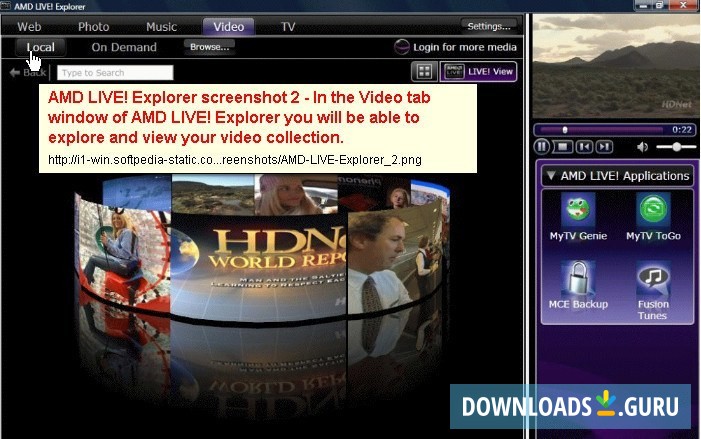Go Back with the arrow button
This screenshot has height=439, width=701.
[x=28, y=72]
